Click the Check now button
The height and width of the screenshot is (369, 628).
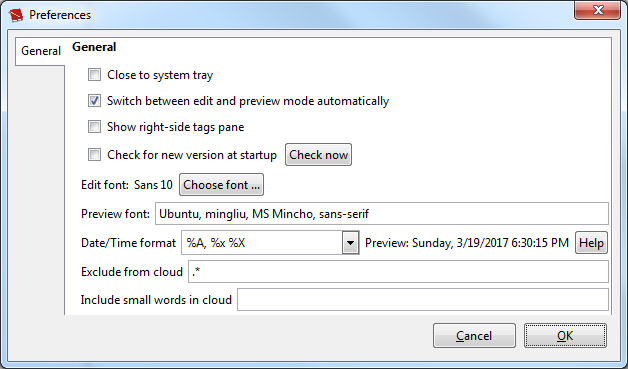pyautogui.click(x=318, y=155)
